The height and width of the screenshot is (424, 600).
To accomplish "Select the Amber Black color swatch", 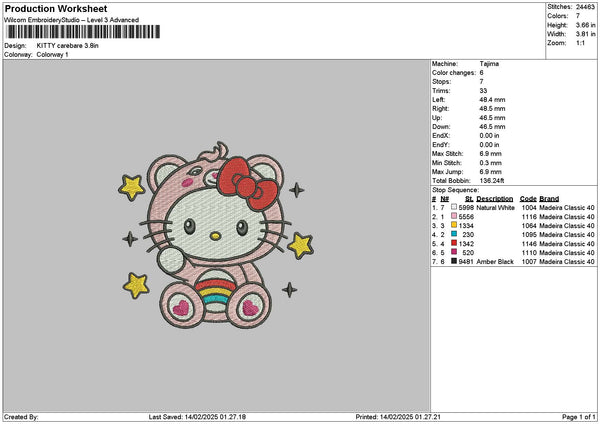I will click(454, 261).
